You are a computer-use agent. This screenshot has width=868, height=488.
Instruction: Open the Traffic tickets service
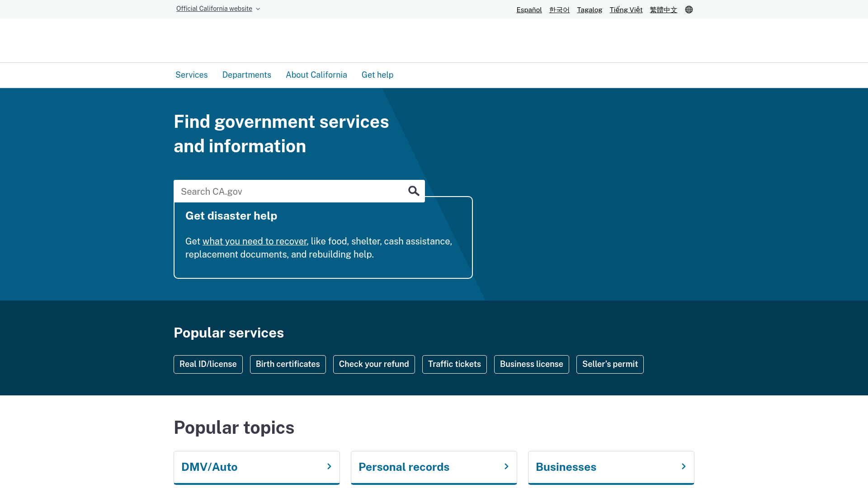(x=454, y=364)
